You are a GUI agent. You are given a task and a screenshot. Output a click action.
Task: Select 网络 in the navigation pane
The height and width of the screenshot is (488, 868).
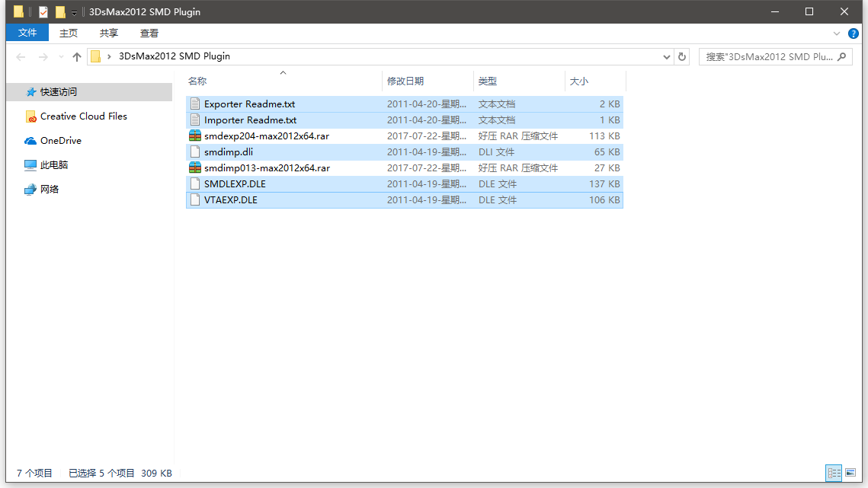[50, 190]
